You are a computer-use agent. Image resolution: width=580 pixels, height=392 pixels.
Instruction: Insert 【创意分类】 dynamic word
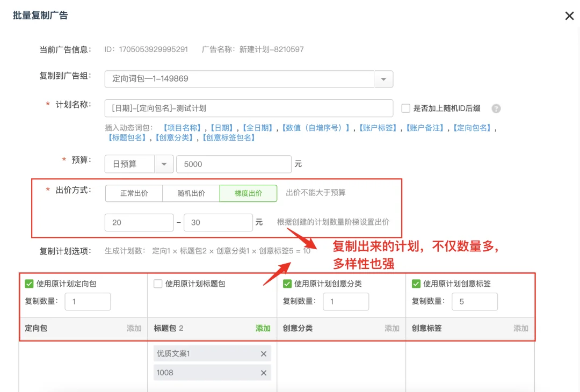click(x=174, y=137)
